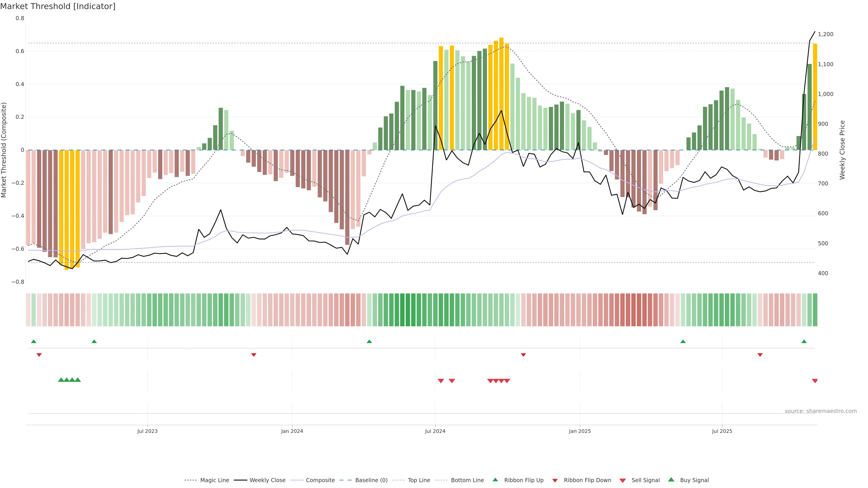Click the Ribbon Flip Up icon in legend

coord(495,480)
